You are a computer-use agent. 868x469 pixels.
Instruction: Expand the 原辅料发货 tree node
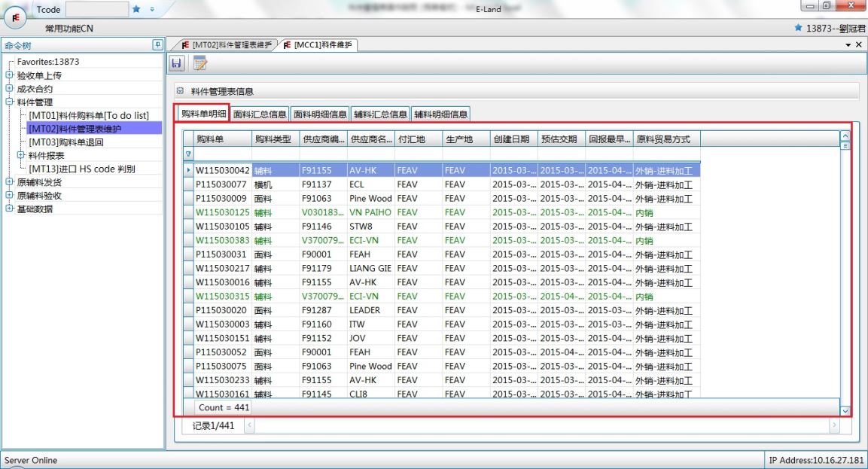pyautogui.click(x=9, y=181)
